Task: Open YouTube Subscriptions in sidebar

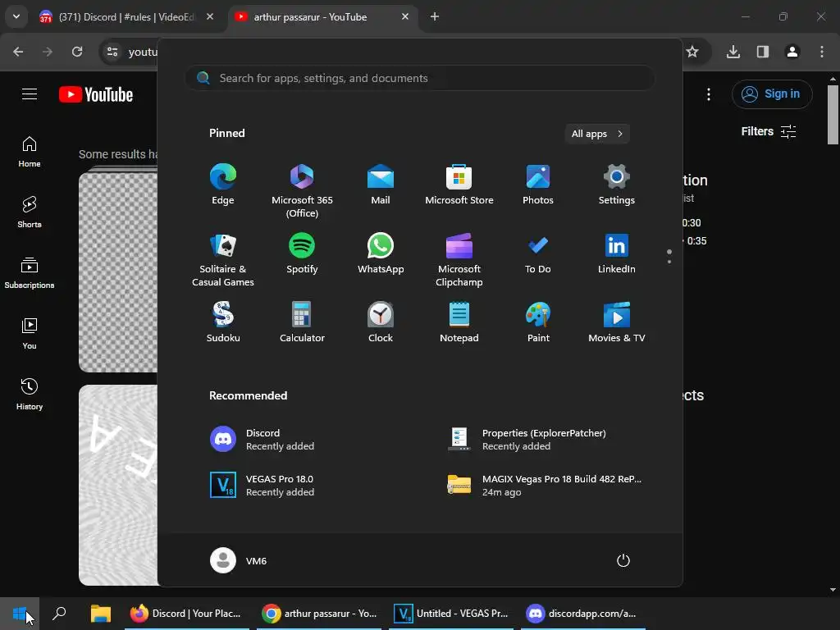Action: (x=30, y=273)
